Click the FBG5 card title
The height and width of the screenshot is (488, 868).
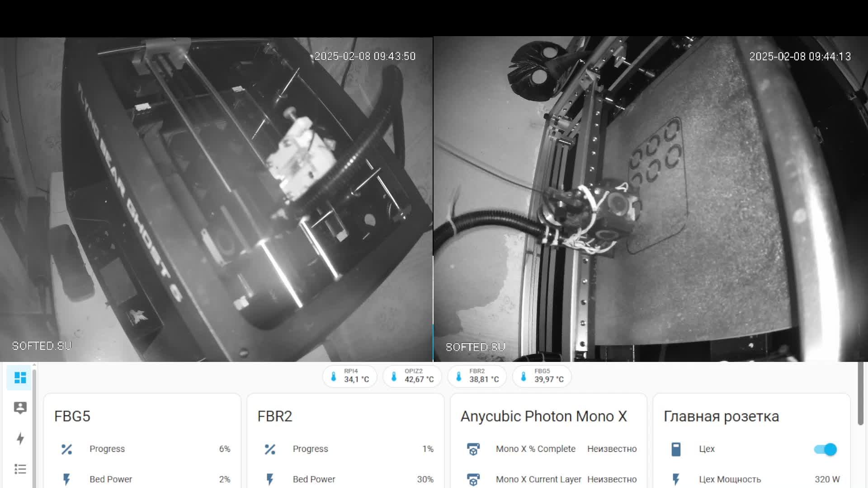(x=72, y=416)
